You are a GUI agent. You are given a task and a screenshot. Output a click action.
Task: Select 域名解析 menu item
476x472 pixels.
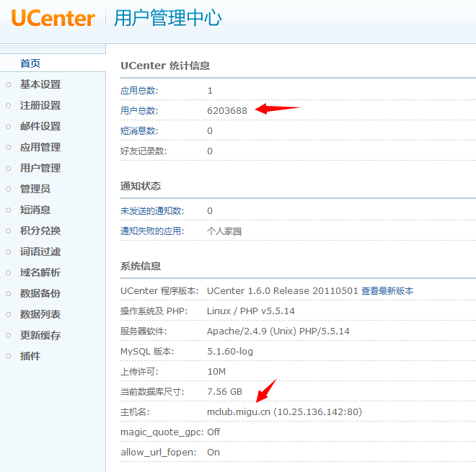(x=40, y=272)
